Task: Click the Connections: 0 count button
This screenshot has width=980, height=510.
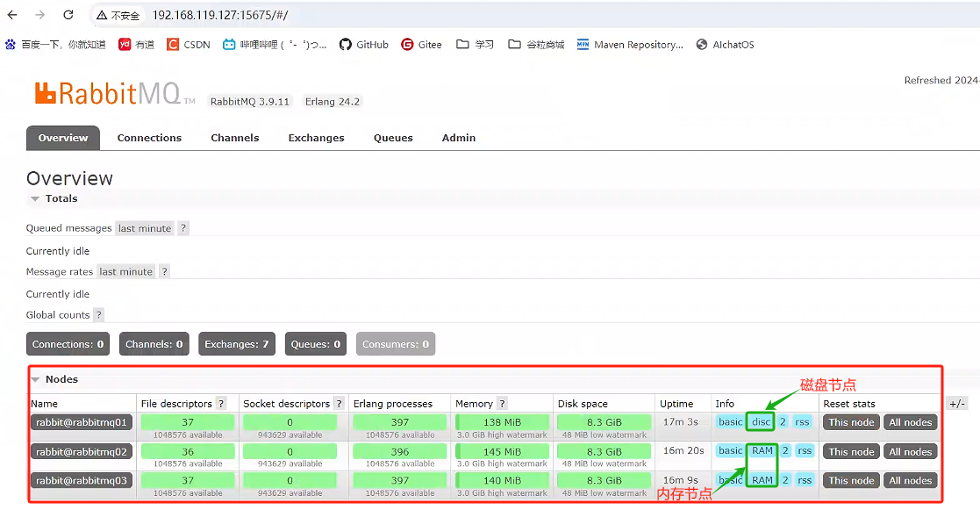Action: [68, 344]
